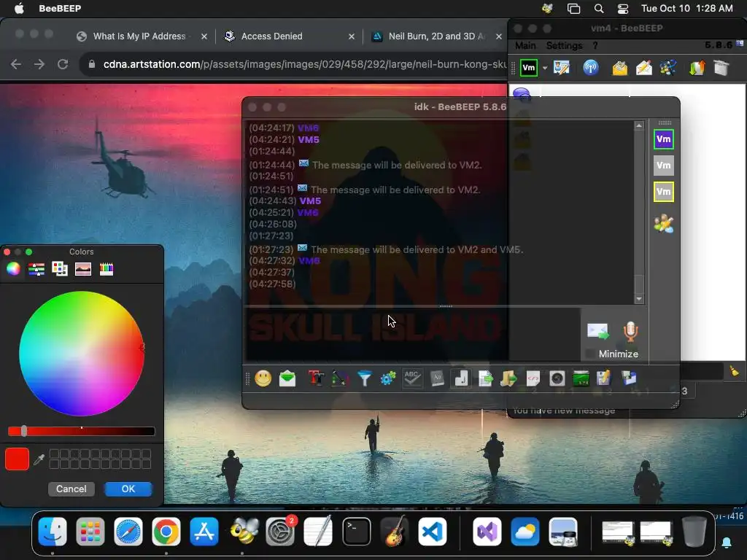Viewport: 747px width, 560px height.
Task: Click OK in the Colors panel
Action: pyautogui.click(x=128, y=489)
